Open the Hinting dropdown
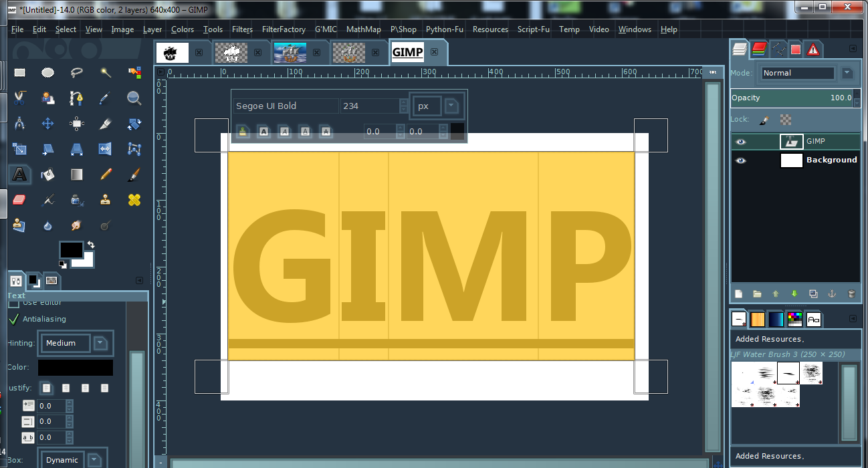Image resolution: width=868 pixels, height=468 pixels. (75, 343)
